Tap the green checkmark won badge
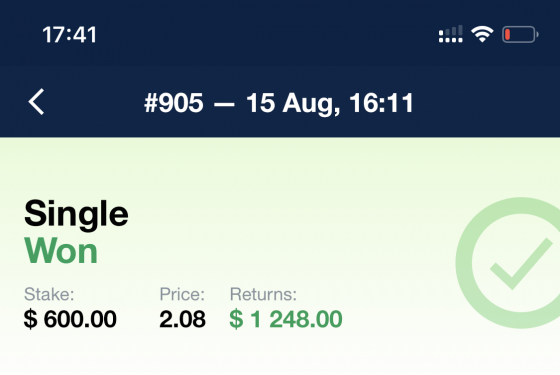 coord(508,263)
